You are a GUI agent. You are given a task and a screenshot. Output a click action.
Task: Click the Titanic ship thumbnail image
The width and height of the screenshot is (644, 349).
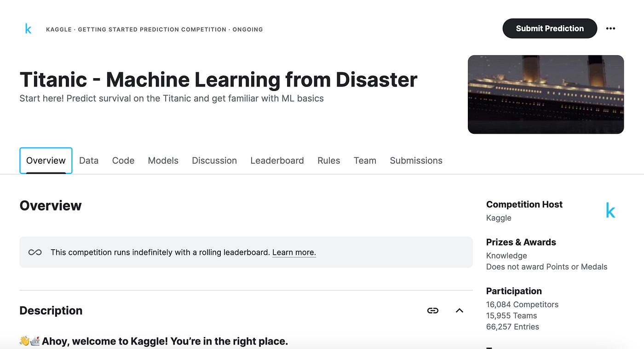pos(546,95)
